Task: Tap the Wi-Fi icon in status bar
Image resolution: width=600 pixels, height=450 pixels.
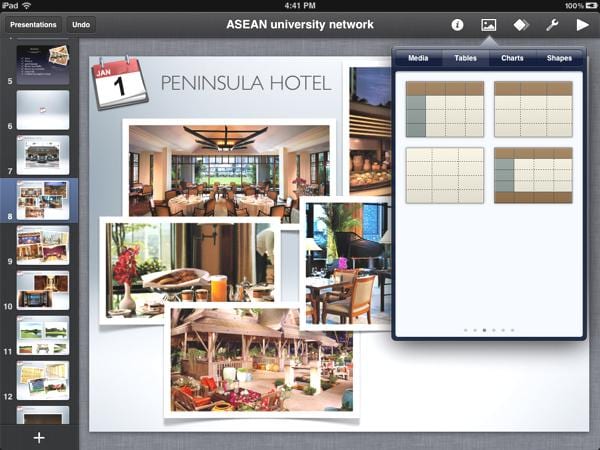Action: point(26,5)
